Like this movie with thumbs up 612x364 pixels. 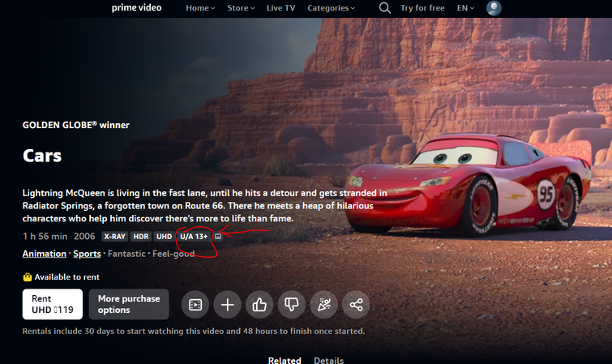click(259, 305)
